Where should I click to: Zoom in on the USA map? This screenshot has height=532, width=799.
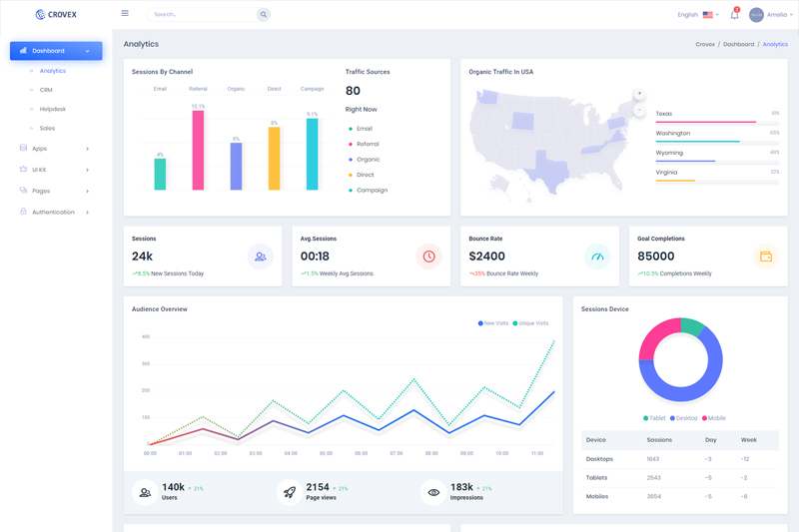tap(639, 94)
